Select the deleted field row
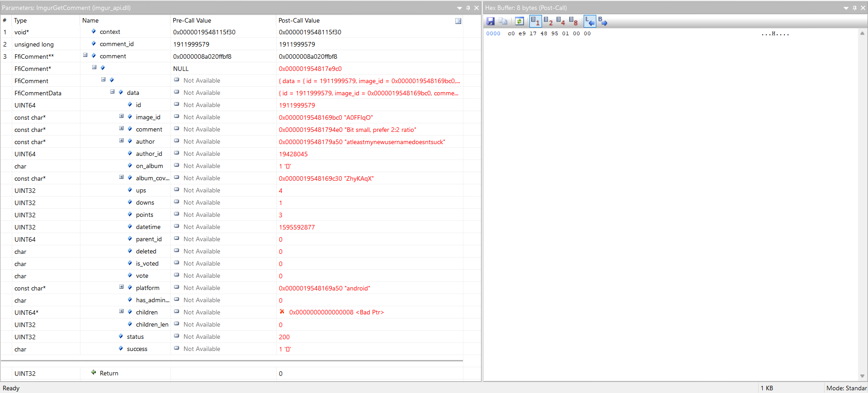Viewport: 868px width, 393px height. pos(231,252)
